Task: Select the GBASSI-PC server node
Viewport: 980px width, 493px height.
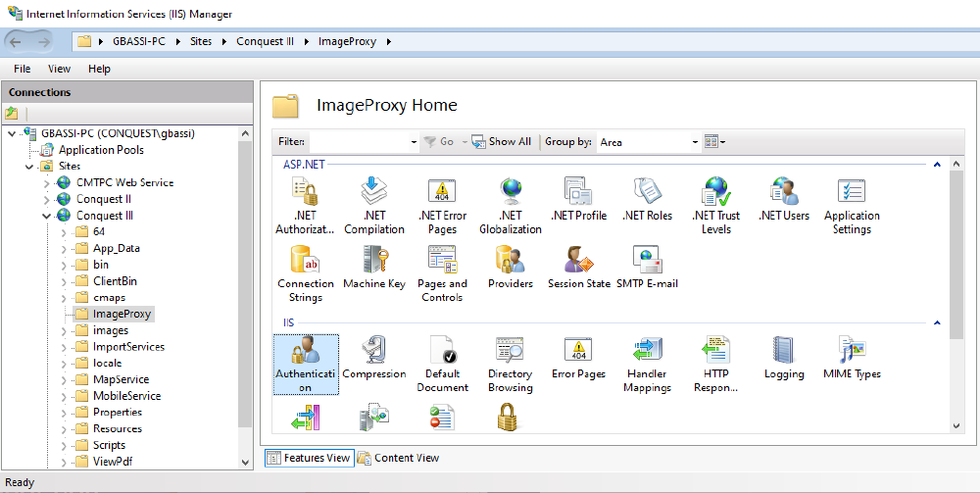Action: pos(110,133)
